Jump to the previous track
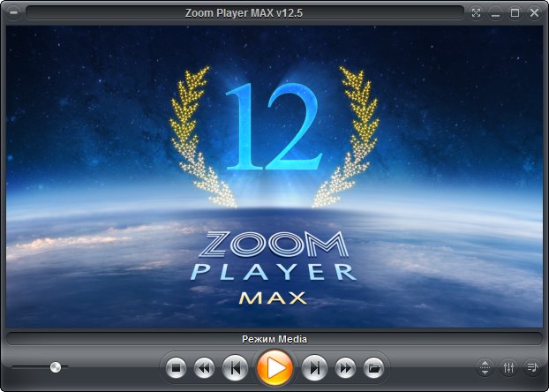The height and width of the screenshot is (392, 549). pos(234,366)
